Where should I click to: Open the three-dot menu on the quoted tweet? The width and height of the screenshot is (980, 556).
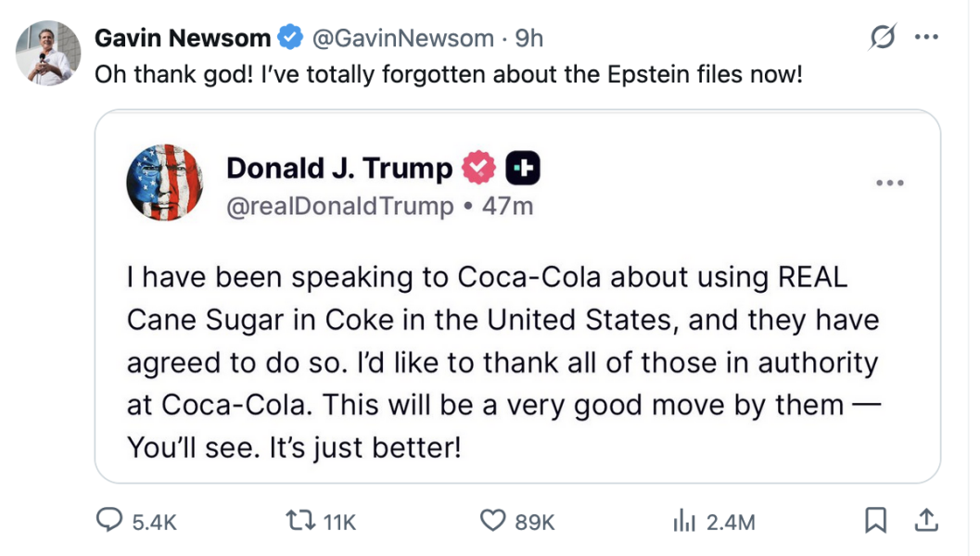coord(890,183)
